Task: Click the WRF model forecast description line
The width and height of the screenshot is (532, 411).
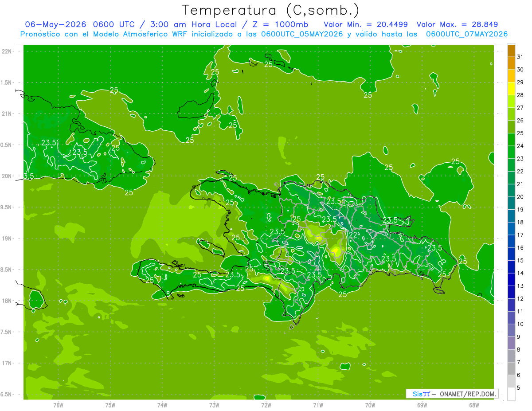Action: pos(264,34)
